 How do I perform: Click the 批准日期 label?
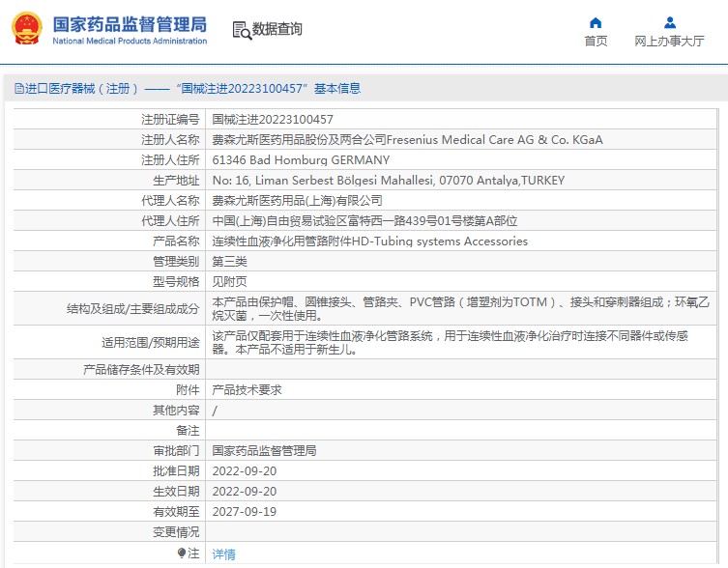[176, 471]
